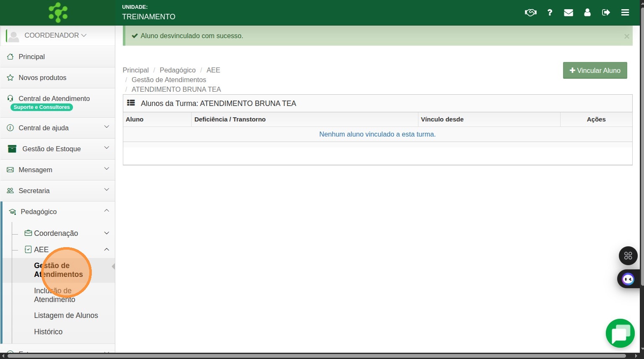Click the 'Nenhum aluno vinculado a esta turma.' message

(x=377, y=134)
